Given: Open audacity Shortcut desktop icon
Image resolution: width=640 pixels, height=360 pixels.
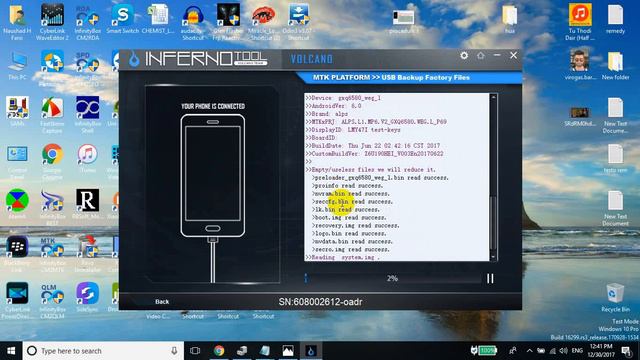Looking at the screenshot, I should click(193, 22).
